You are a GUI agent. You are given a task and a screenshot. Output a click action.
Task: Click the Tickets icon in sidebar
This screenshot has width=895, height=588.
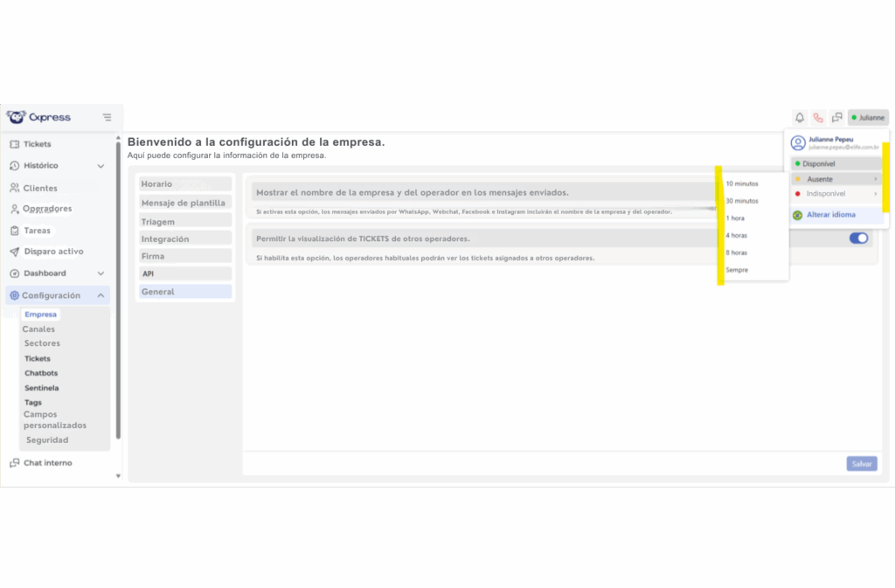[x=15, y=144]
